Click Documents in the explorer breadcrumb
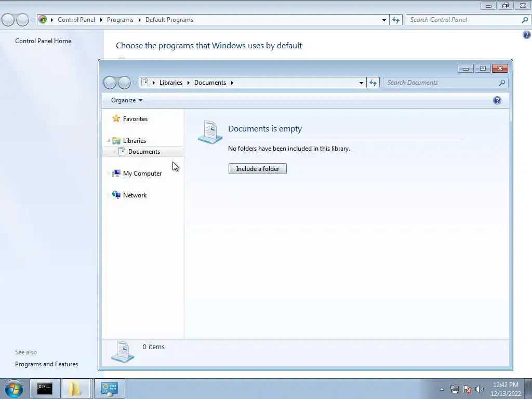This screenshot has height=399, width=532. point(210,83)
